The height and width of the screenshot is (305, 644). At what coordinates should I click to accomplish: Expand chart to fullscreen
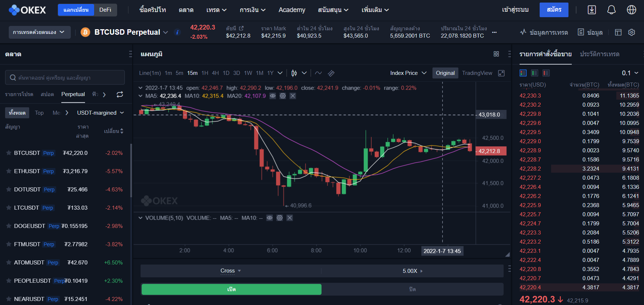(x=502, y=73)
